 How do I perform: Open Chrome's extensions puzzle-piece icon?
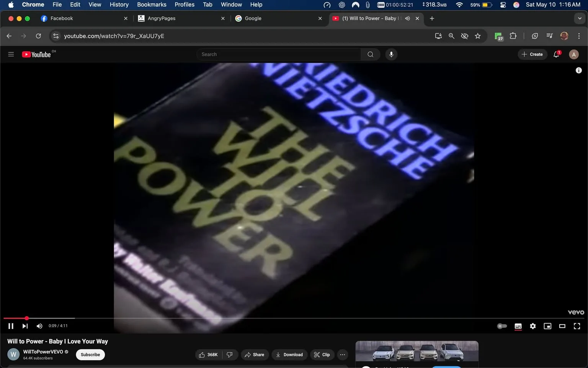pos(513,36)
